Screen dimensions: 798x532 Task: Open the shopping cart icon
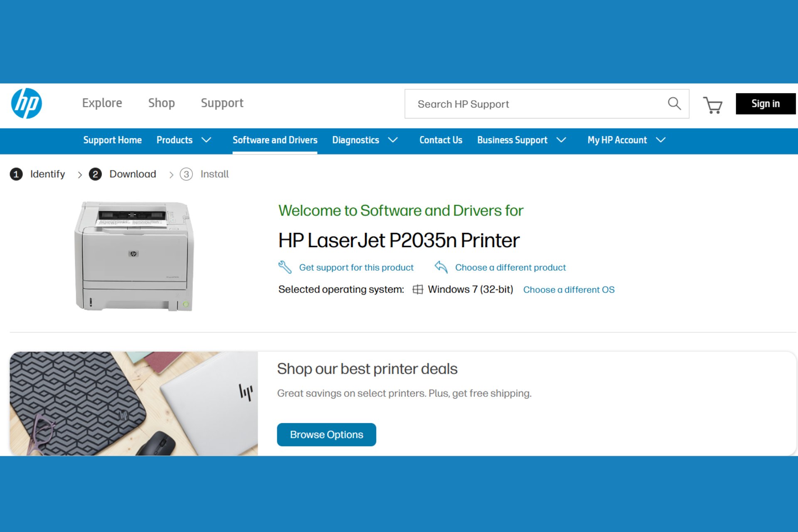[712, 105]
